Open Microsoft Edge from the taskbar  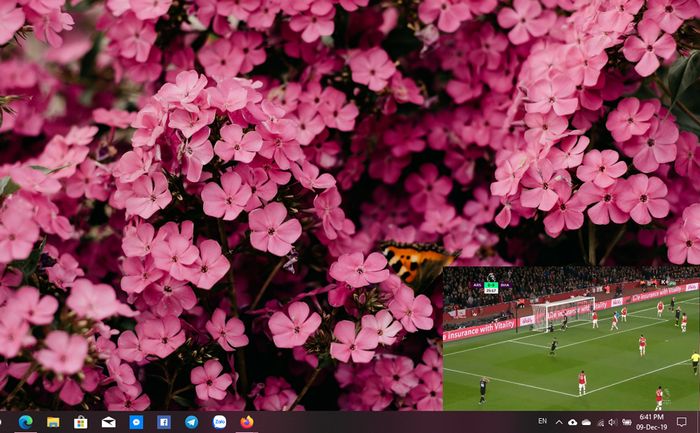pyautogui.click(x=25, y=422)
